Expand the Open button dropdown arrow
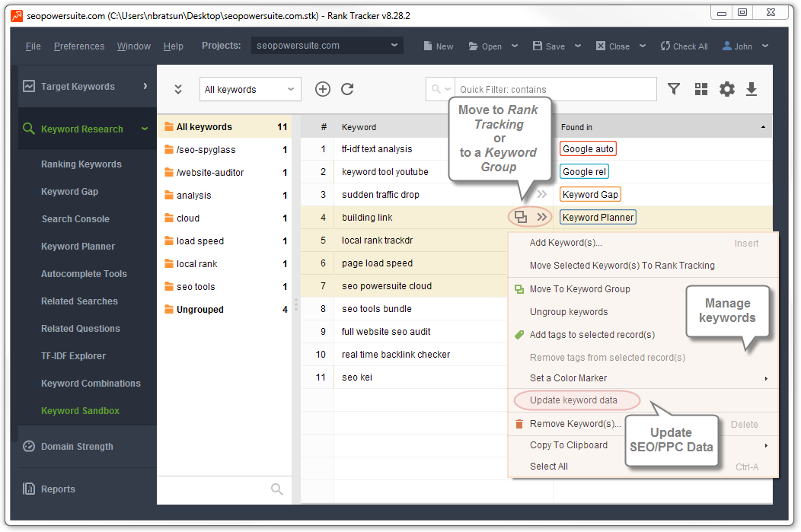The image size is (801, 532). 515,46
